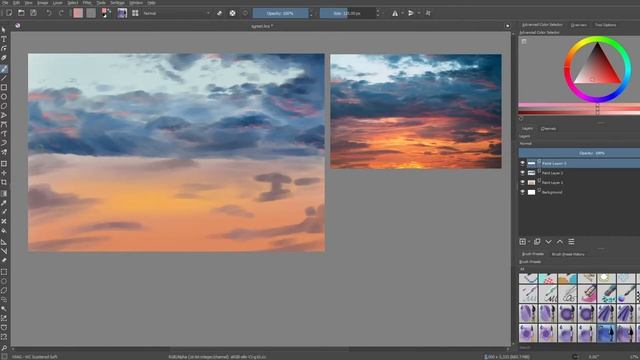Select the Rectangle shape tool
Screen dimensions: 640x360
point(4,87)
